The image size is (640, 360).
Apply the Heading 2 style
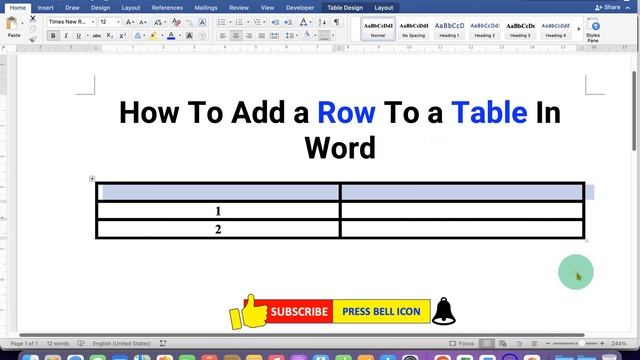[484, 29]
